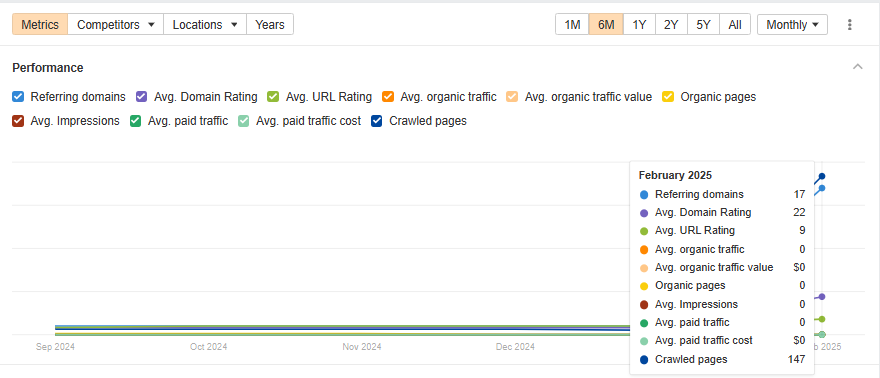880x378 pixels.
Task: Disable the Avg. Impressions checkbox
Action: click(18, 121)
